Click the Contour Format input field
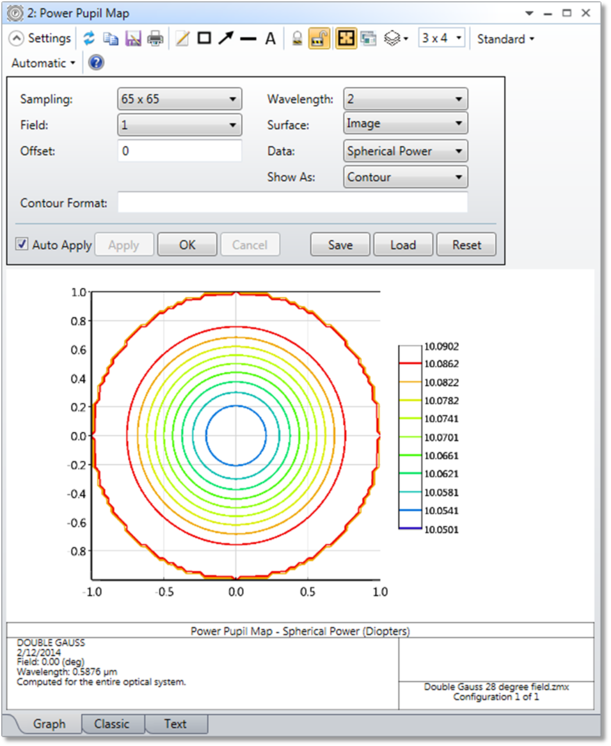The image size is (611, 746). point(293,203)
